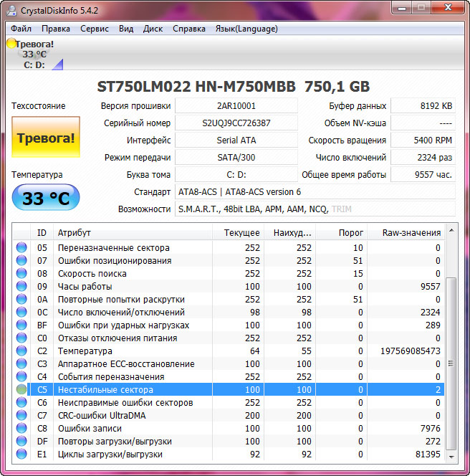
Task: Click green status orb for C5 Нестабильные сектора
Action: pos(21,389)
